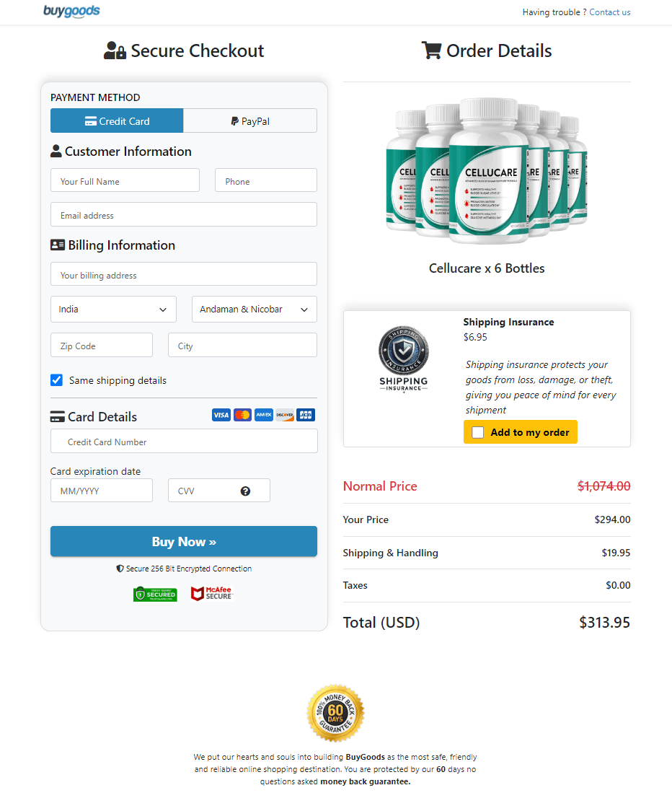Screen dimensions: 672x798
Task: Open the Andaman & Nicobar state dropdown
Action: (254, 309)
